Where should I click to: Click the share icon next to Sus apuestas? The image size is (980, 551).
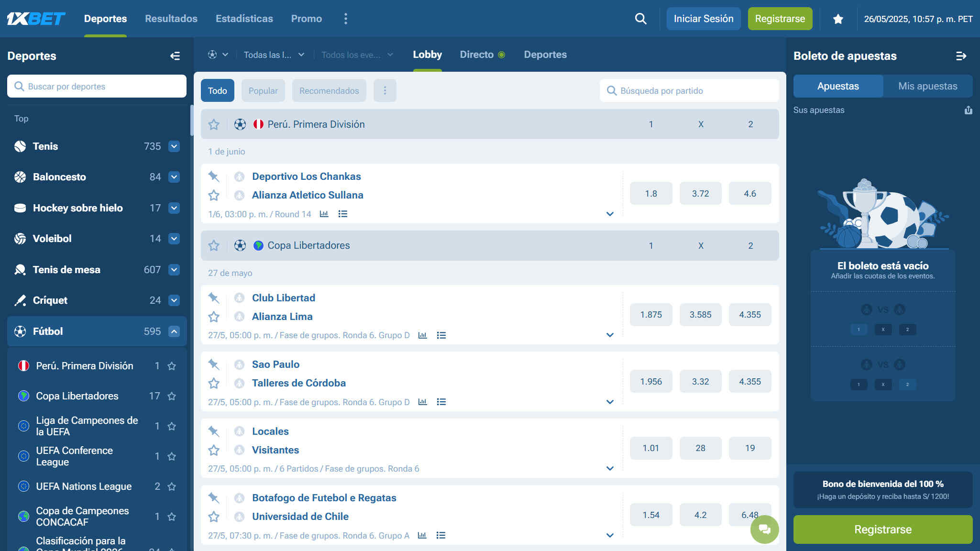[x=968, y=110]
